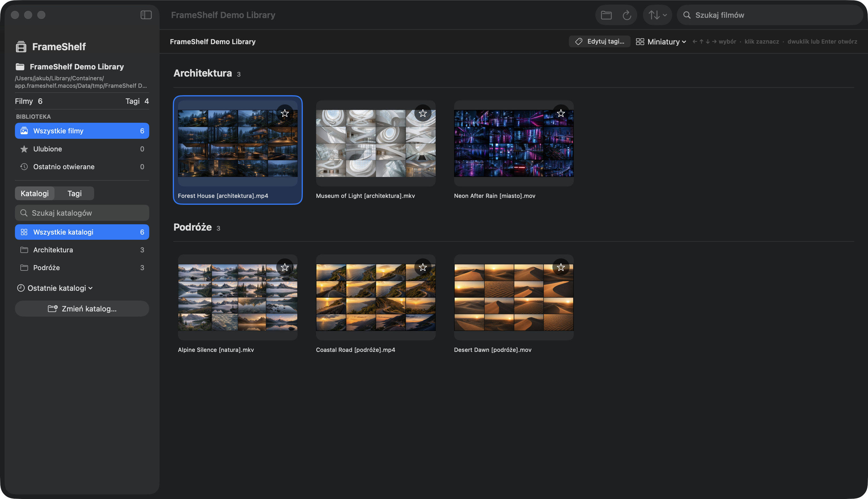Click the 'Coastal Road [podróże].mp4' filename
The image size is (868, 499).
[355, 350]
